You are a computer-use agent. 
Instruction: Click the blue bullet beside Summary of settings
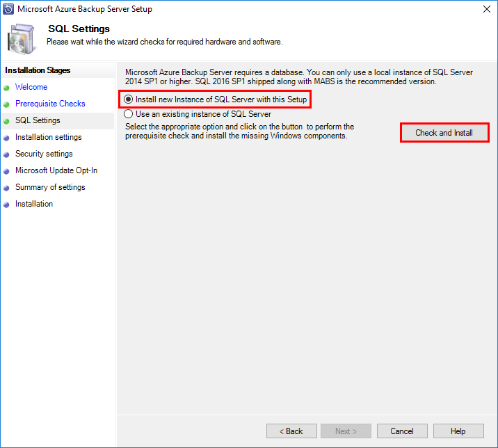point(6,188)
